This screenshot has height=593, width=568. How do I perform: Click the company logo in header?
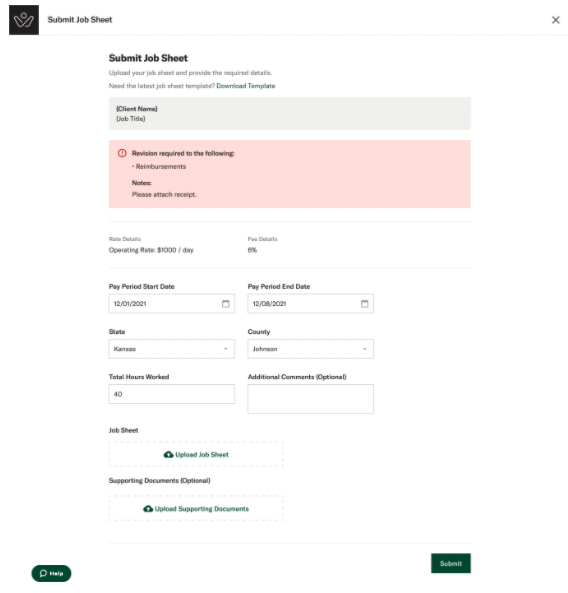pyautogui.click(x=24, y=20)
